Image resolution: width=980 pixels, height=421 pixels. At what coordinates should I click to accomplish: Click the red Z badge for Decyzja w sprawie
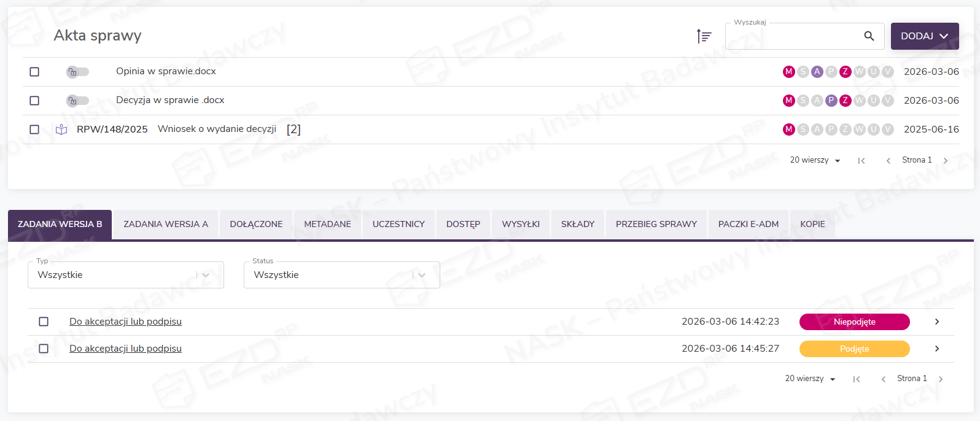846,101
